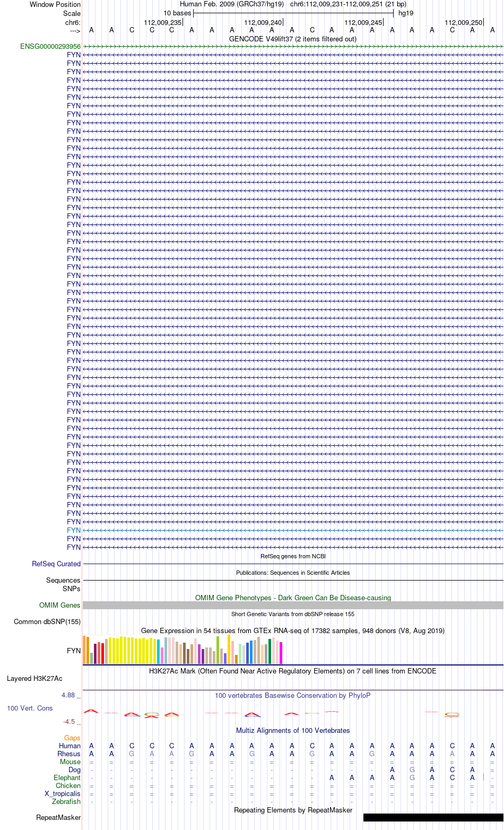This screenshot has width=504, height=830.
Task: Select the X_tropicalis alignment row label
Action: pyautogui.click(x=63, y=793)
